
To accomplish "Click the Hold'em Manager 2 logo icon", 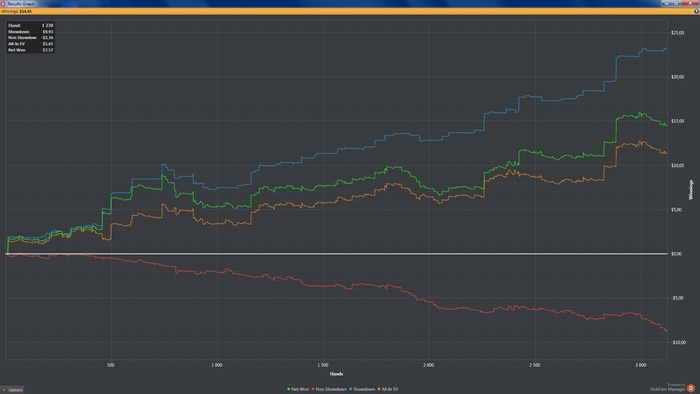I will [691, 389].
